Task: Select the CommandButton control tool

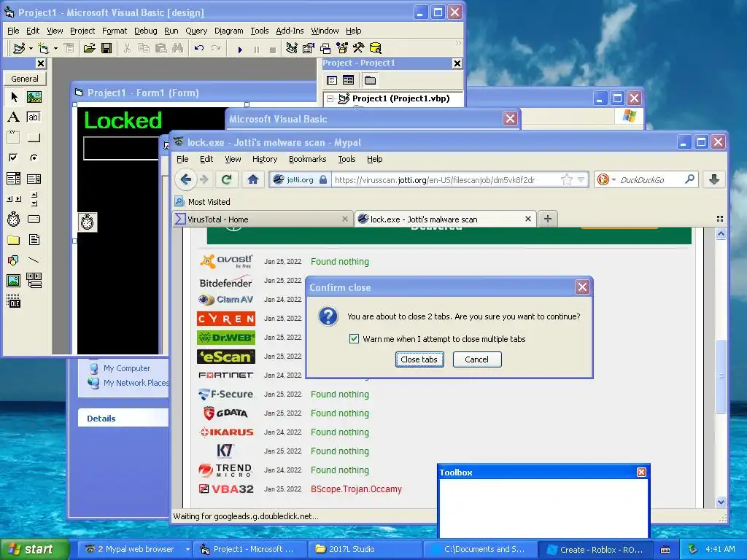Action: 34,138
